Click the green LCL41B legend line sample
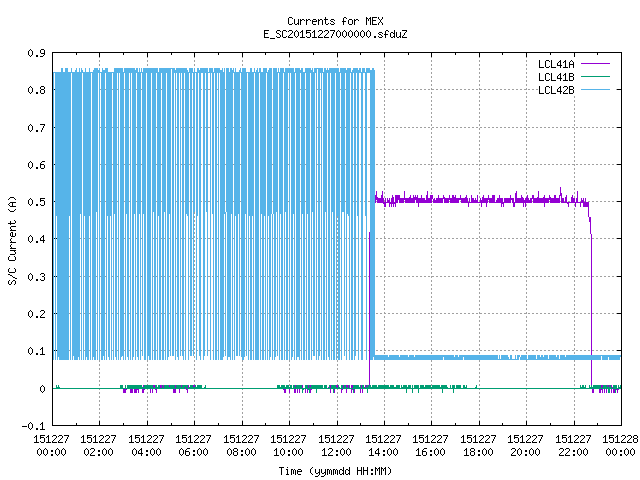 tap(595, 76)
